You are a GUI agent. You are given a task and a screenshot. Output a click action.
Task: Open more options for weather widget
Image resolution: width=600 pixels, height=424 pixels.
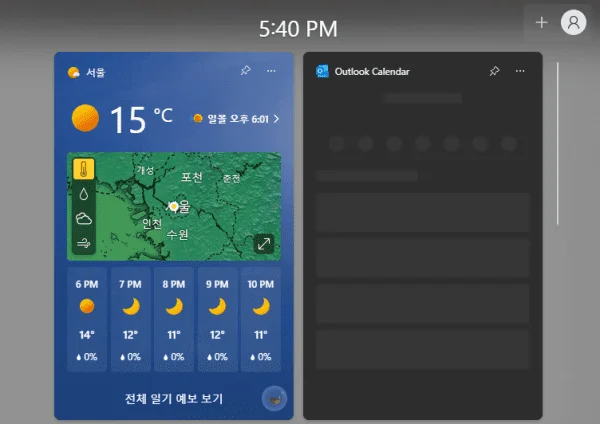[271, 71]
